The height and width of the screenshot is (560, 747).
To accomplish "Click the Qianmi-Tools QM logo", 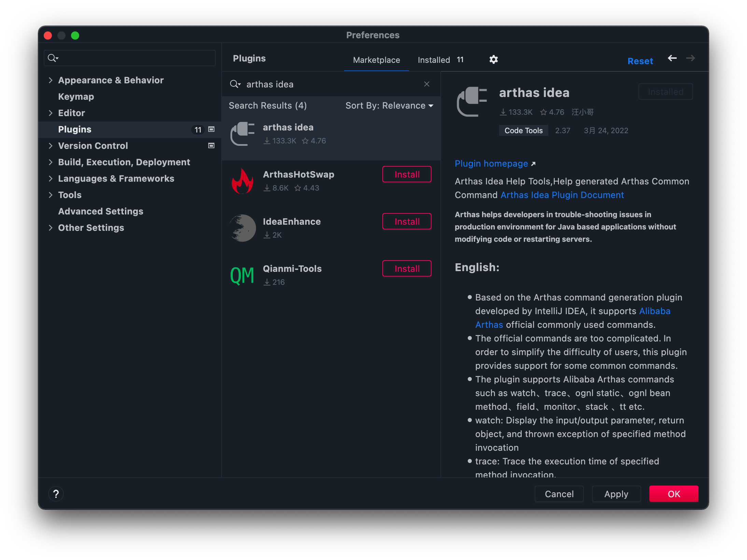I will pos(242,276).
